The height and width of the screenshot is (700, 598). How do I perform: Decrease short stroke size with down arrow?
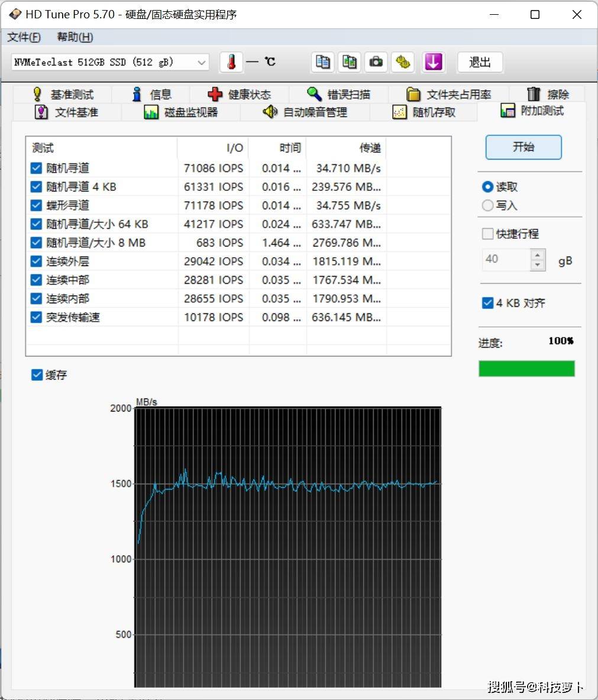coord(538,265)
